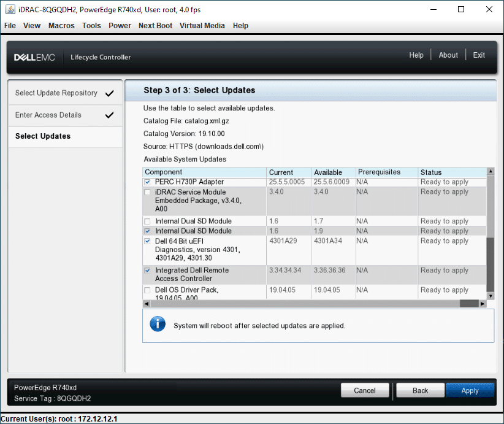504x424 pixels.
Task: Open the View menu
Action: click(32, 25)
